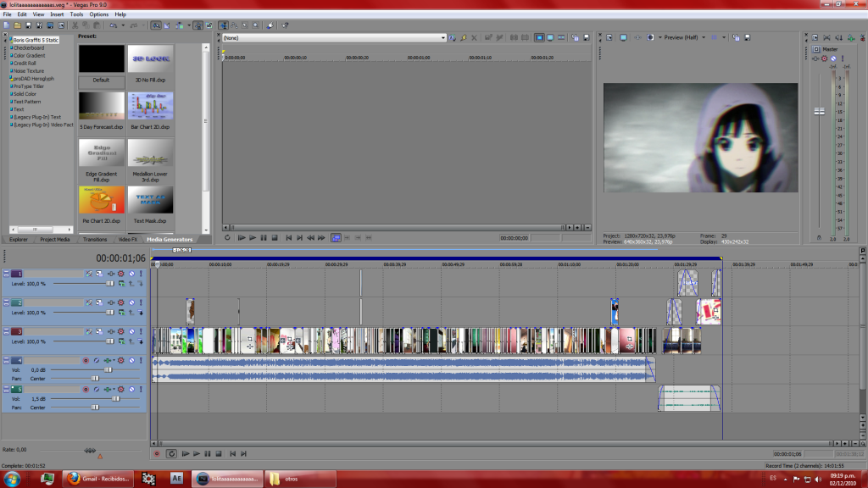Adjust track 4 Vol slider handle
The height and width of the screenshot is (488, 868).
tap(108, 370)
